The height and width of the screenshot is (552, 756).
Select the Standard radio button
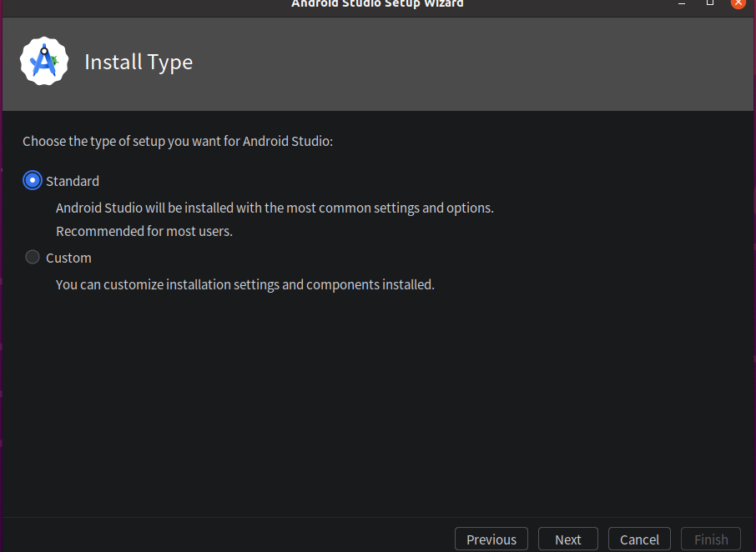tap(33, 181)
